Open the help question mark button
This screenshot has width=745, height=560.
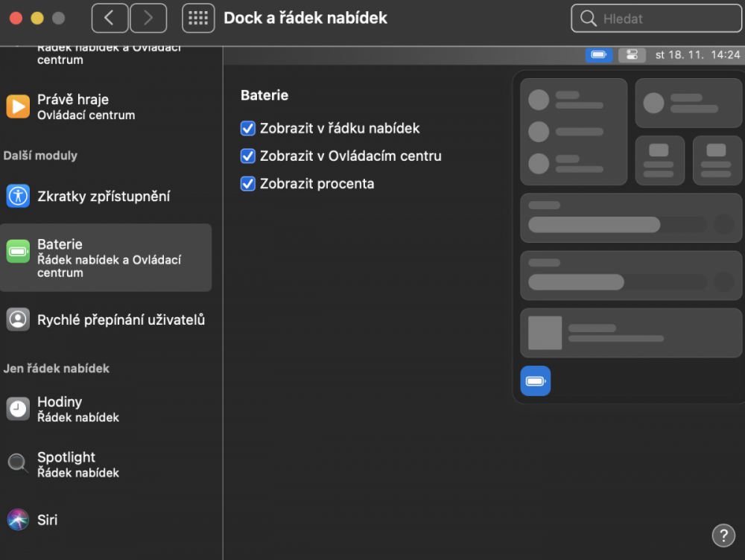(x=723, y=535)
